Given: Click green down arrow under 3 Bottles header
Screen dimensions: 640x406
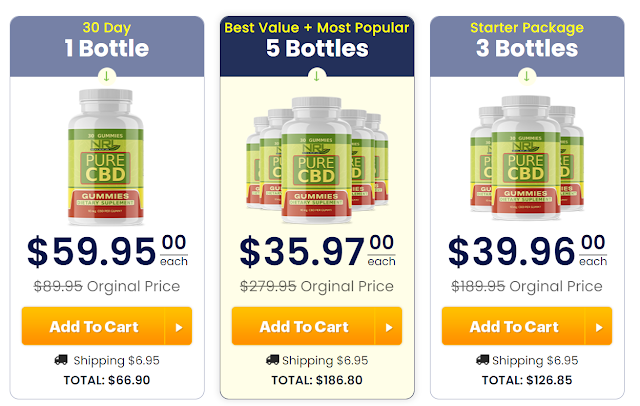Looking at the screenshot, I should coord(527,76).
